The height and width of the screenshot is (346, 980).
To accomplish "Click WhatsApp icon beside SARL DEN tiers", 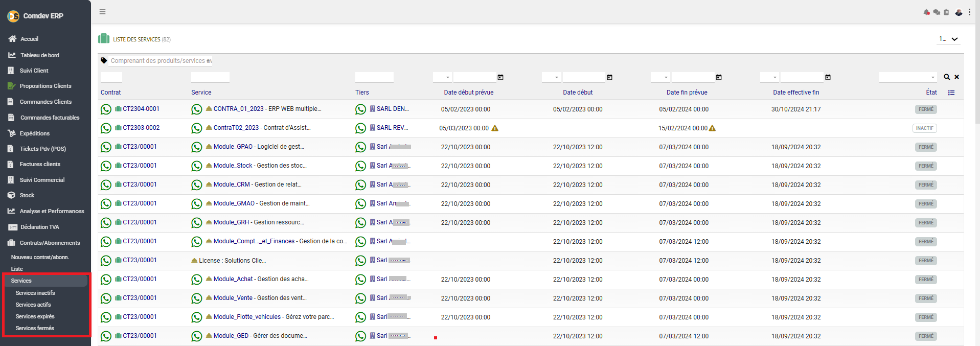I will click(361, 109).
